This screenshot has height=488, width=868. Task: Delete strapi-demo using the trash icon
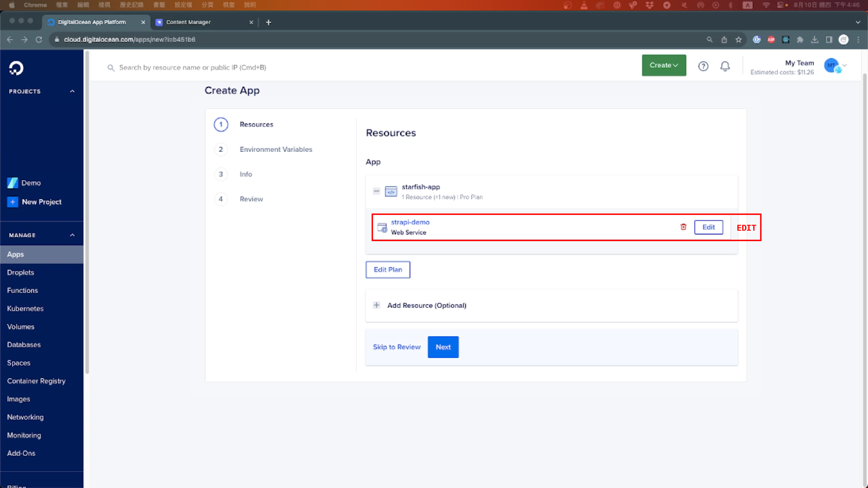click(683, 227)
